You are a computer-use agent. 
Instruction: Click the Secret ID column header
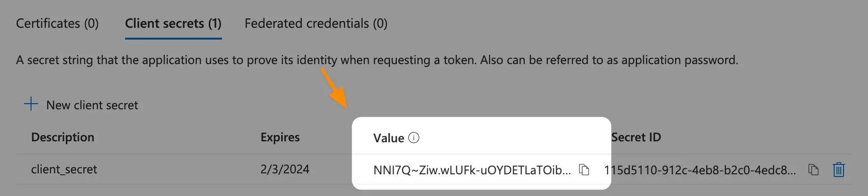click(x=636, y=137)
